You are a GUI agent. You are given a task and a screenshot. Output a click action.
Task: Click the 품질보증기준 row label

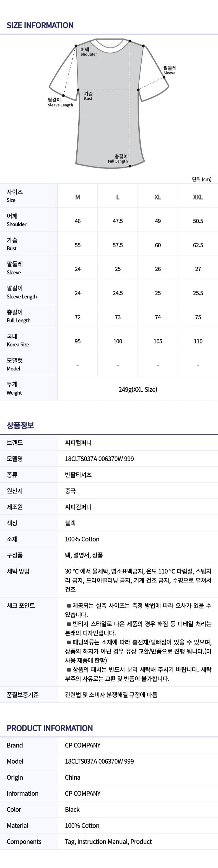point(22,695)
